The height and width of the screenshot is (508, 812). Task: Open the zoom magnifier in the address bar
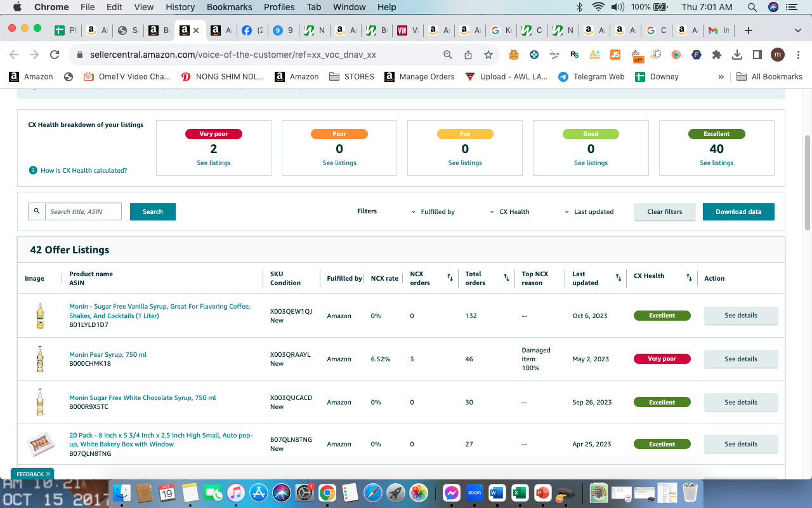coord(448,55)
